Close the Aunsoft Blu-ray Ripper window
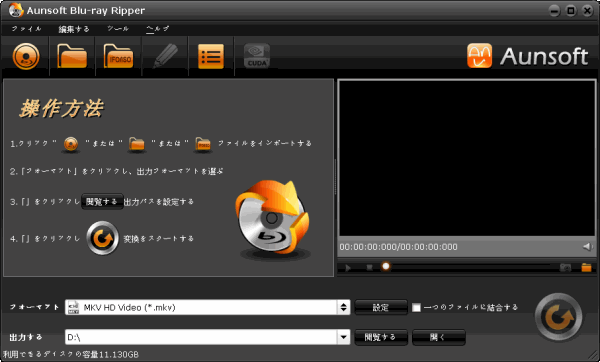600x362 pixels. (587, 11)
